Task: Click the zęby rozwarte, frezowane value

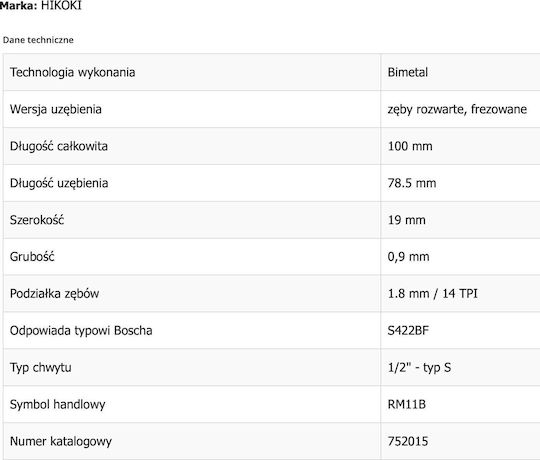Action: point(457,109)
